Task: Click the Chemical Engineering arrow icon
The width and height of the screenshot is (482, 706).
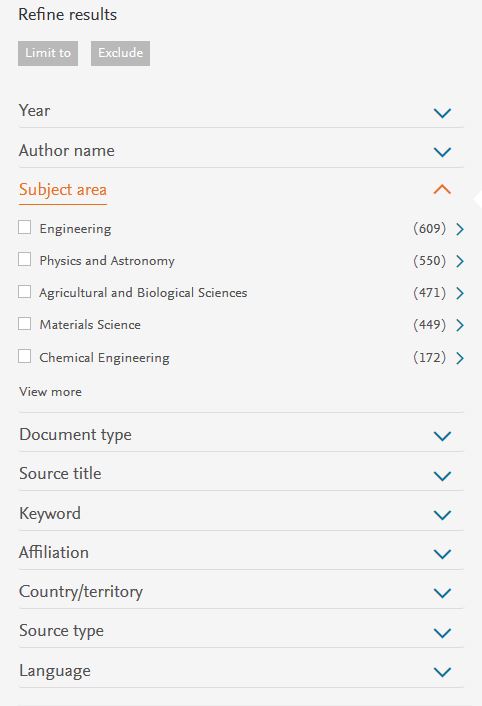Action: 459,358
